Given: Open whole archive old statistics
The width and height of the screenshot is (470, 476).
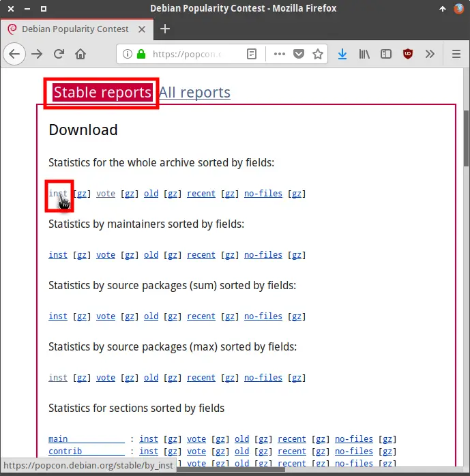Looking at the screenshot, I should 151,194.
